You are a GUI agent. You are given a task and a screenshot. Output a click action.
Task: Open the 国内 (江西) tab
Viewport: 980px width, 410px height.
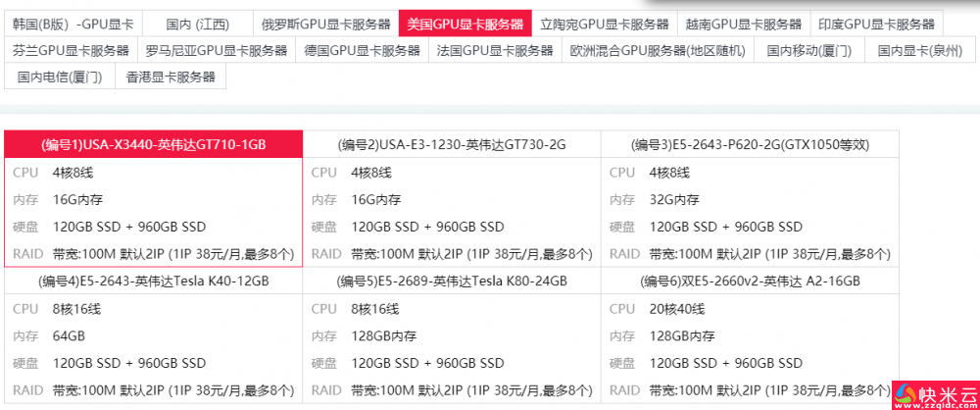click(x=198, y=25)
